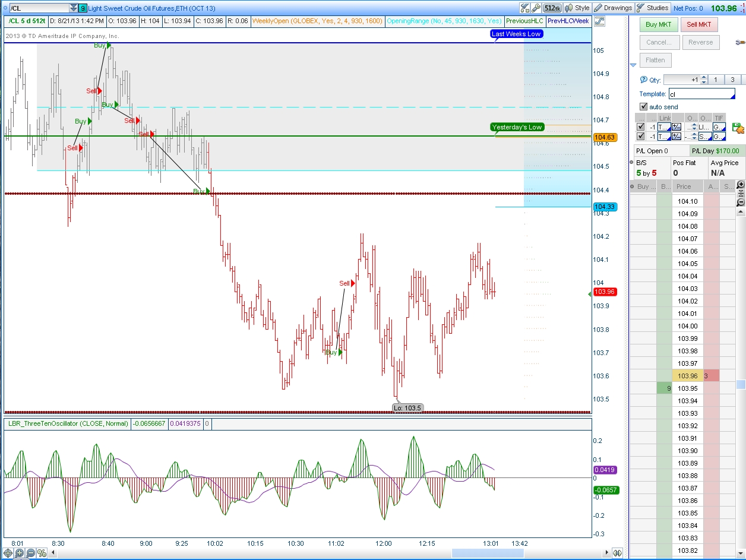Set quantity preset to 3
746x560 pixels.
coord(732,80)
